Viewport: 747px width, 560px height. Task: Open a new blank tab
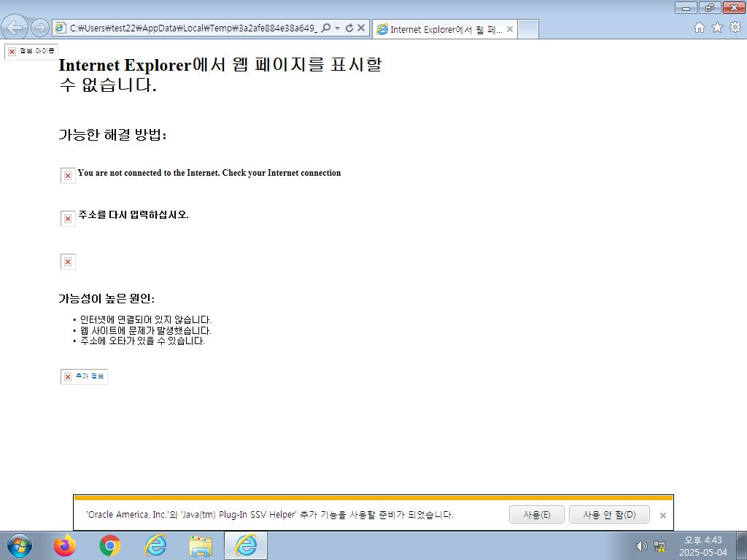528,29
